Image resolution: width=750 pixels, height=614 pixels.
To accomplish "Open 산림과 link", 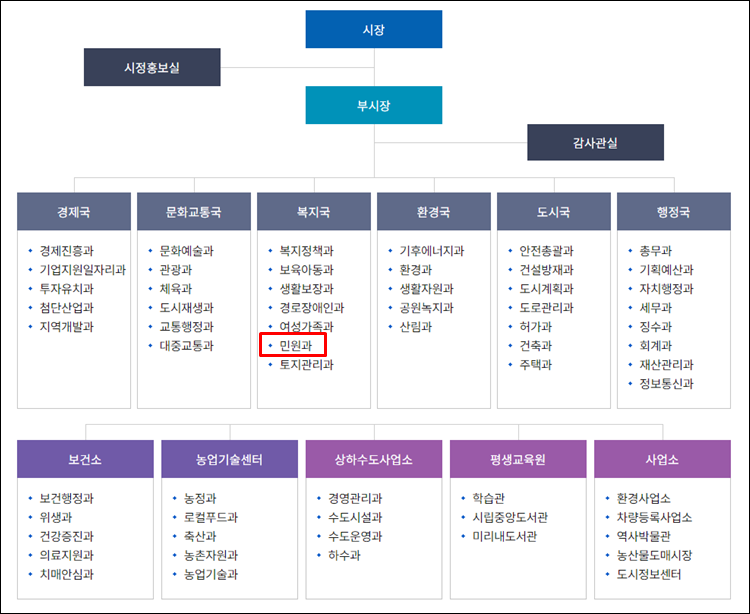I will [x=416, y=327].
